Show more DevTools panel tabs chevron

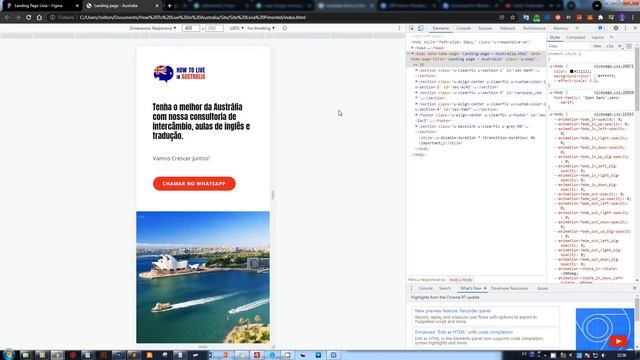click(x=577, y=28)
